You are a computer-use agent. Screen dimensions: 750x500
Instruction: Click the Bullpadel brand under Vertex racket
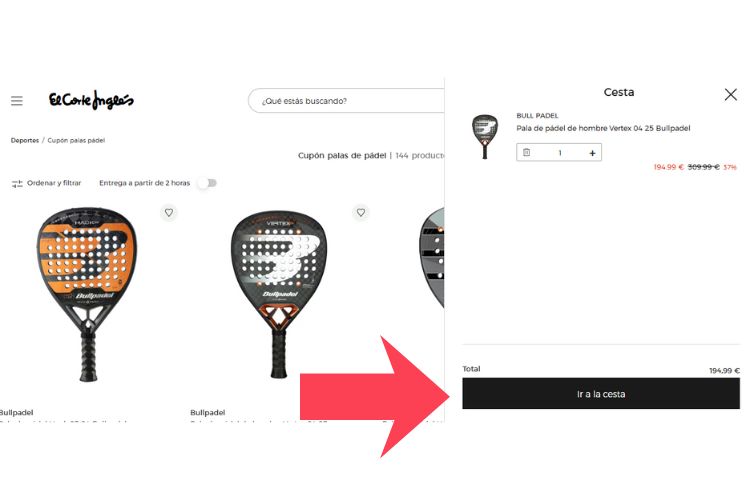tap(208, 412)
